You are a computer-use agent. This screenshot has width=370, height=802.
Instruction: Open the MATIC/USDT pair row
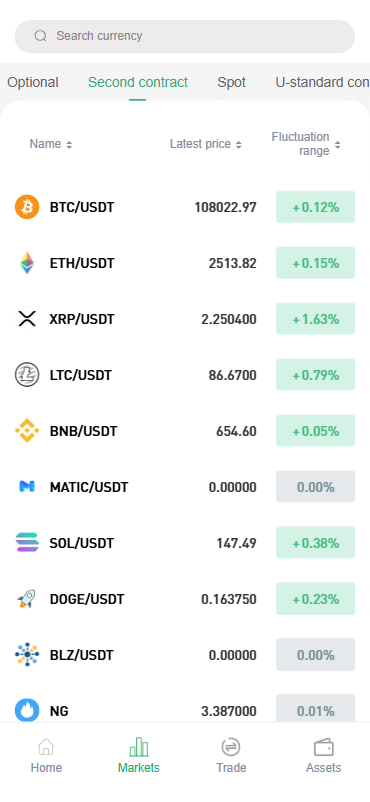[185, 487]
